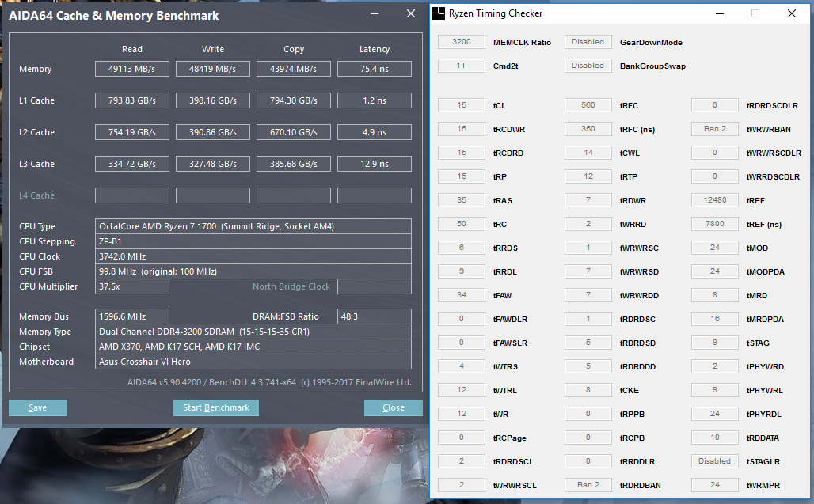Click the Save button in AIDA64
The image size is (814, 504).
click(x=38, y=407)
